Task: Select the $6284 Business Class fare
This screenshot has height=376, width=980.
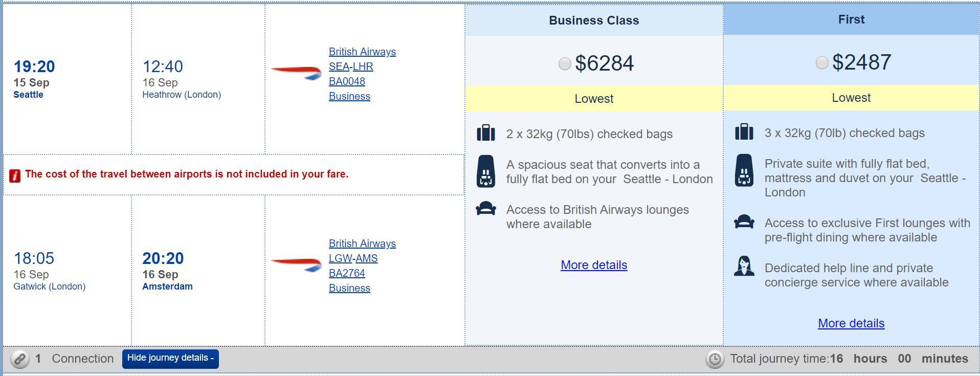Action: (x=565, y=64)
